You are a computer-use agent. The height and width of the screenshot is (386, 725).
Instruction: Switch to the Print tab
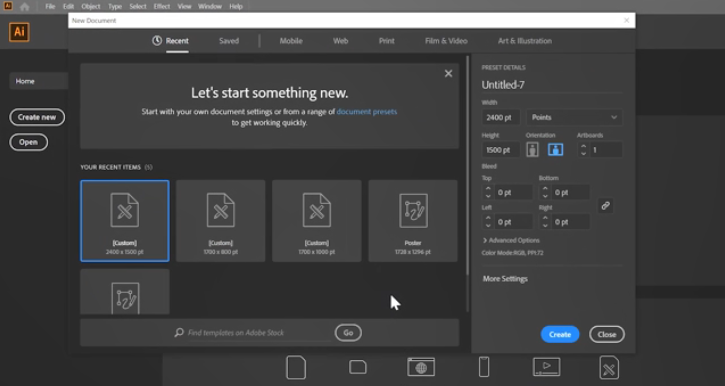pos(387,41)
